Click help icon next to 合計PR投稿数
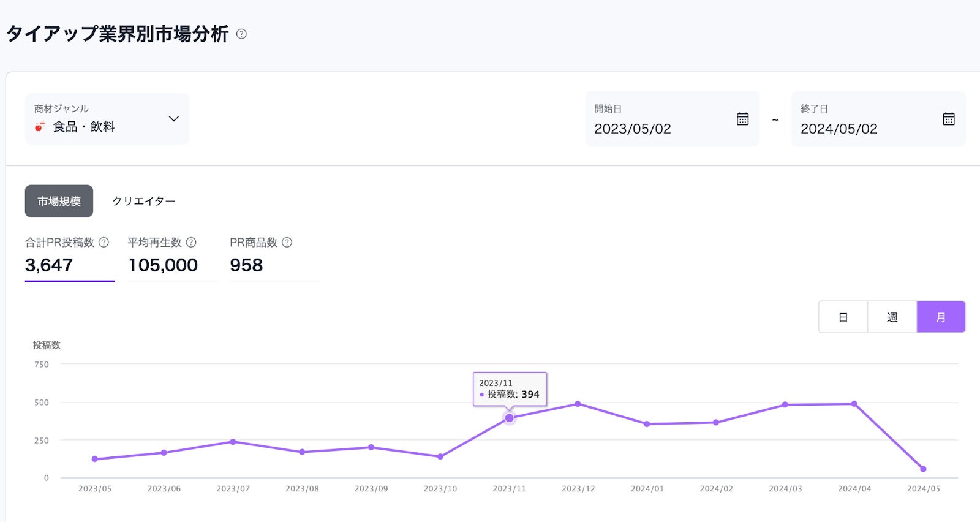The width and height of the screenshot is (980, 522). (x=104, y=243)
